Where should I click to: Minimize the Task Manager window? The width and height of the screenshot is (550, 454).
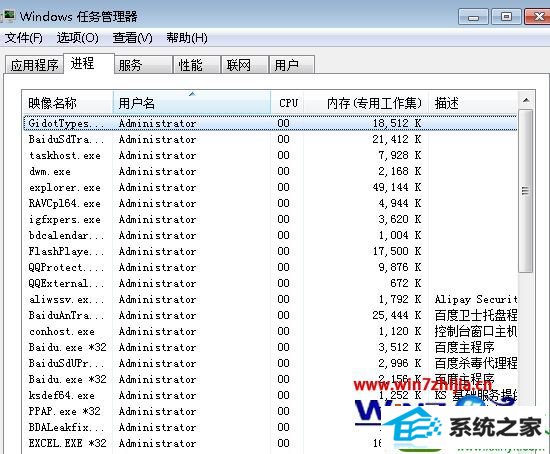[x=473, y=16]
